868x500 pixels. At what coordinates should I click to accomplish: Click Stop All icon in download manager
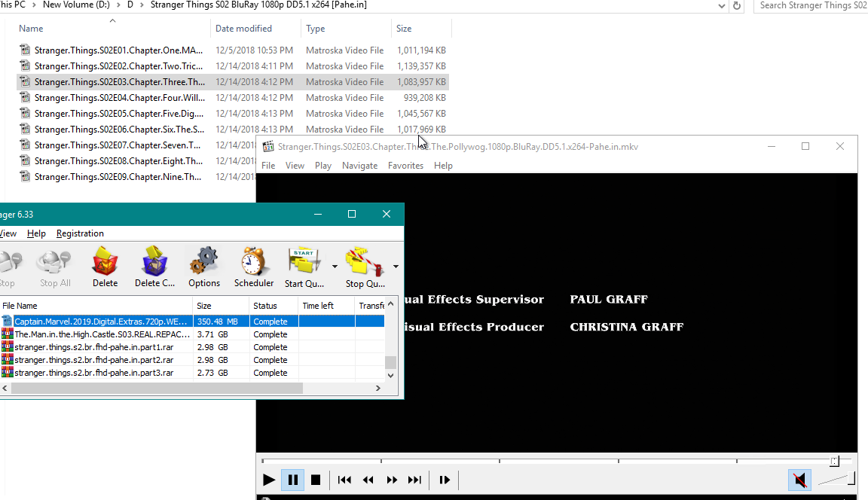pos(55,267)
